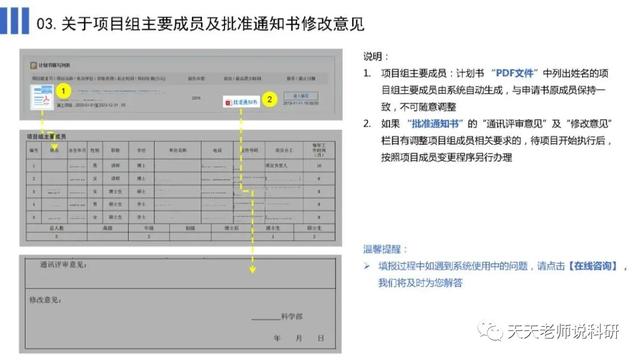Click the 修改意见 field label
This screenshot has height=360, width=640.
pyautogui.click(x=45, y=300)
